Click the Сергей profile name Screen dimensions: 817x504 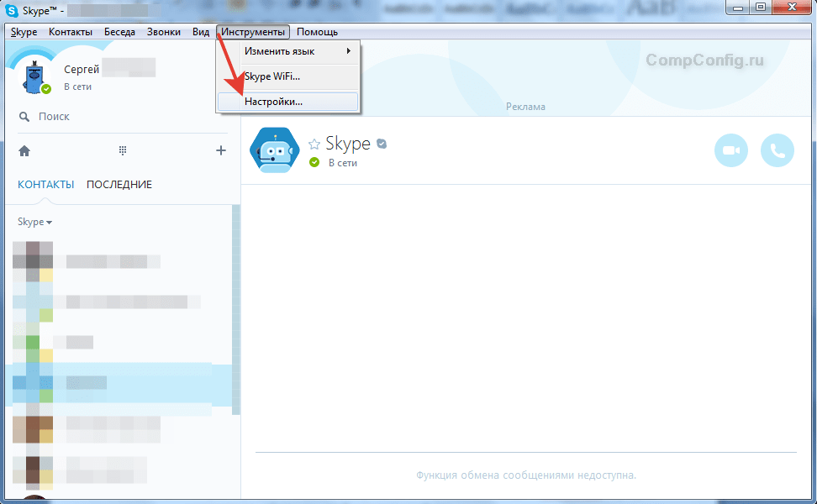pos(82,69)
